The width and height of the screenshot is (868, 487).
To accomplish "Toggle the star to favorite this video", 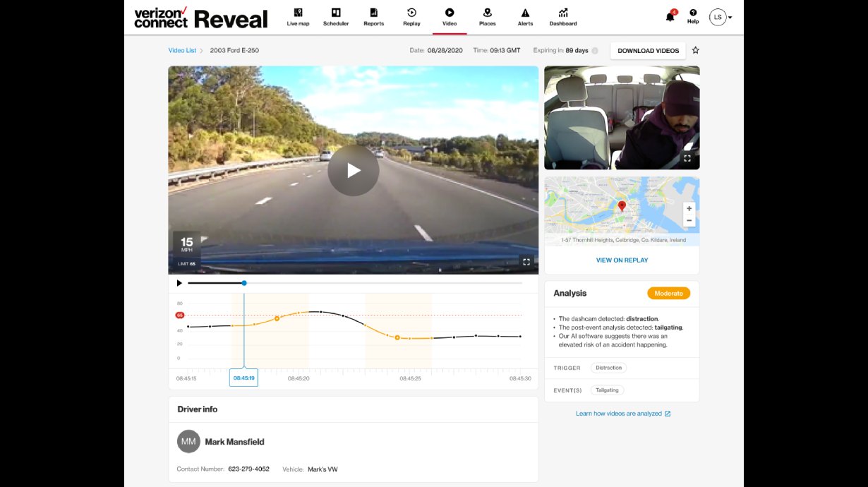I will [x=695, y=50].
